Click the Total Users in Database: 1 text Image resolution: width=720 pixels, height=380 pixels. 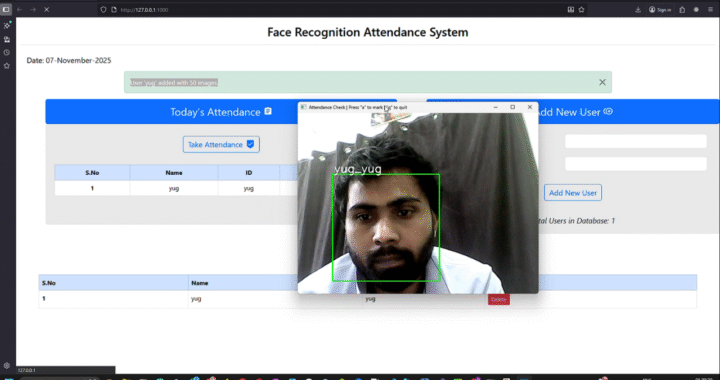click(x=577, y=221)
